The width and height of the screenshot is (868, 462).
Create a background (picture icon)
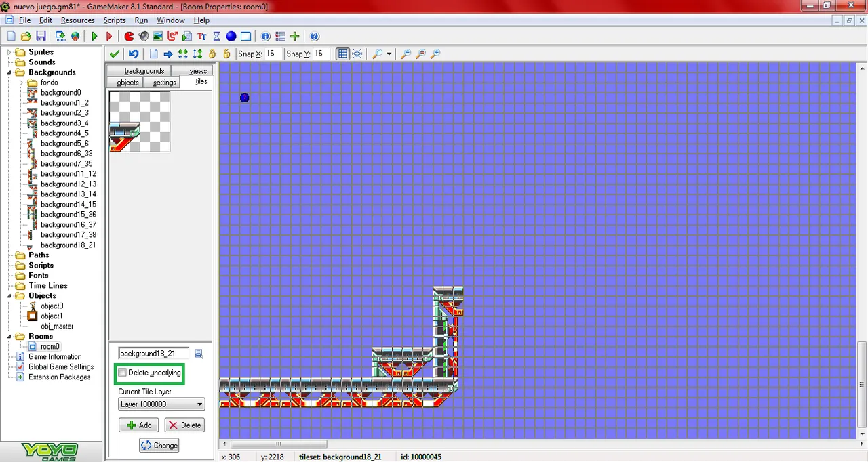[x=158, y=36]
